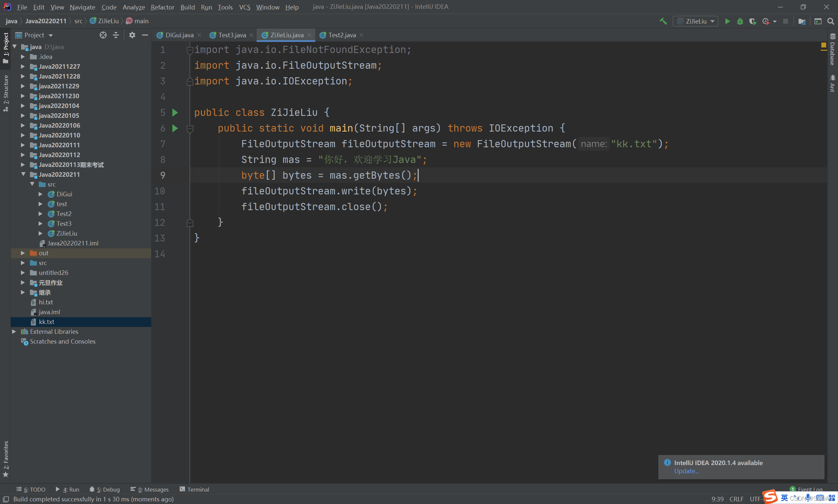Open the 6: TODO tool window
Viewport: 838px width, 504px height.
pyautogui.click(x=31, y=489)
